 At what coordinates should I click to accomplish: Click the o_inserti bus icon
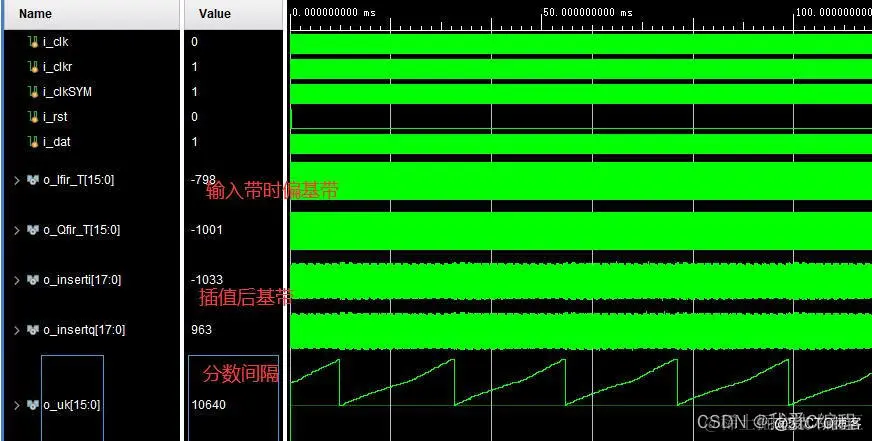pos(33,280)
